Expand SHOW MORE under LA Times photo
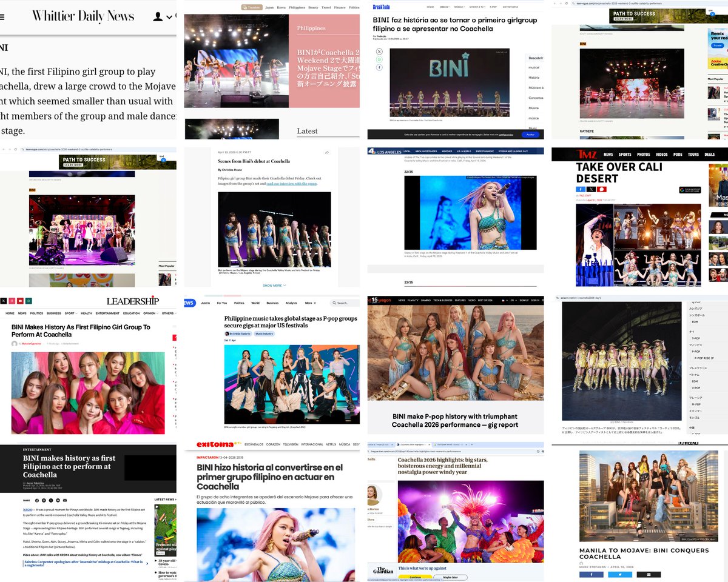Screen dimensions: 728x582 click(274, 285)
